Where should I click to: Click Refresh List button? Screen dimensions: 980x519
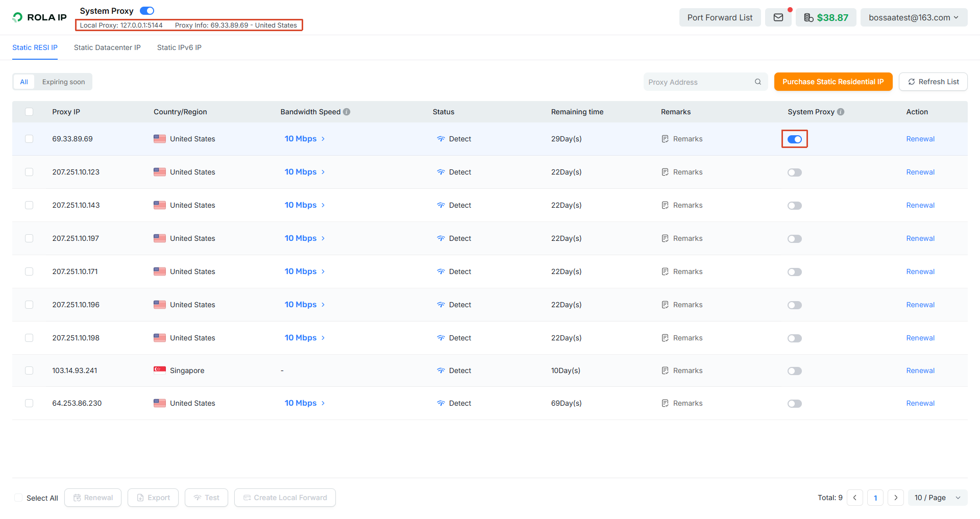click(933, 82)
